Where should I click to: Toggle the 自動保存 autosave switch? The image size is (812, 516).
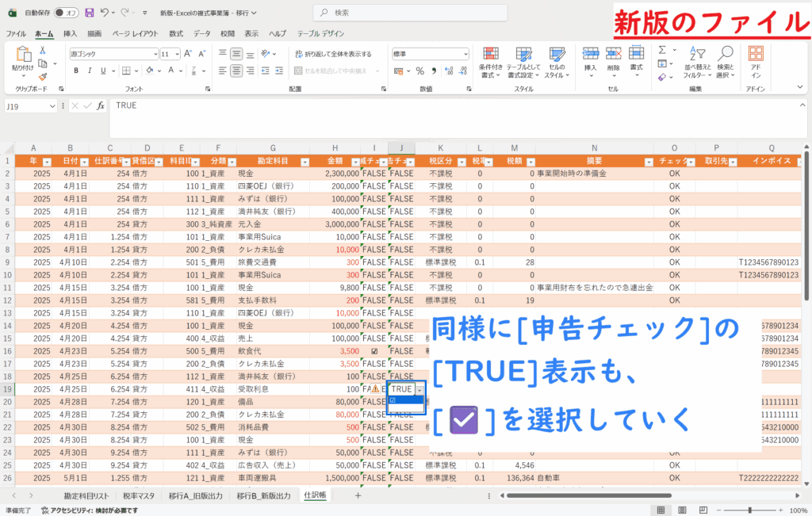tap(69, 13)
